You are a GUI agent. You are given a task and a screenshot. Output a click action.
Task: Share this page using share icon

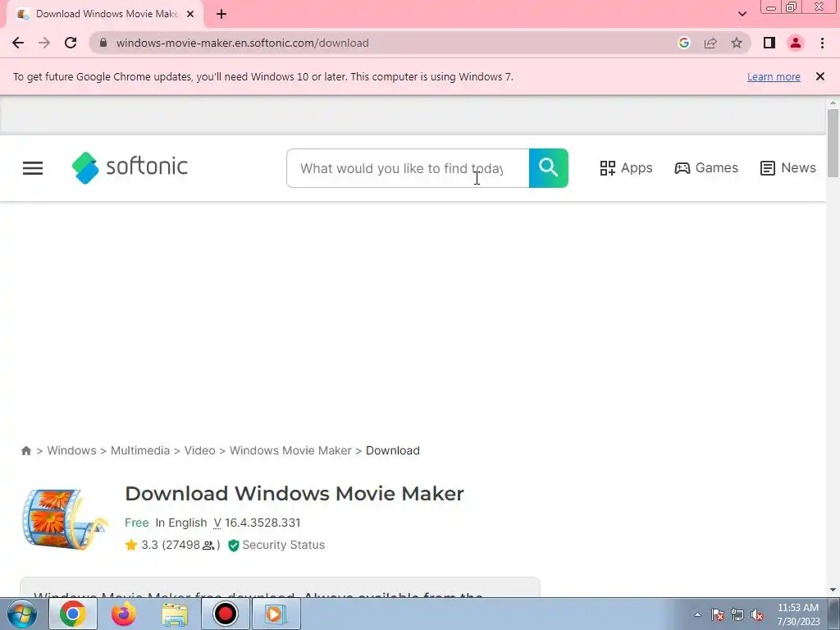710,43
